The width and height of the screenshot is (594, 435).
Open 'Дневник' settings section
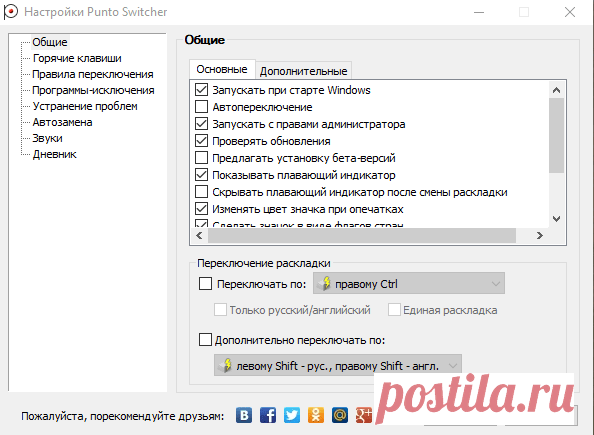(x=55, y=154)
